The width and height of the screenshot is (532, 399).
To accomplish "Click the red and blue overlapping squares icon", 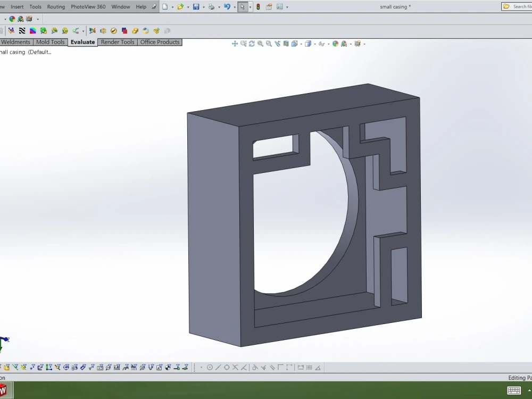I will click(x=124, y=31).
